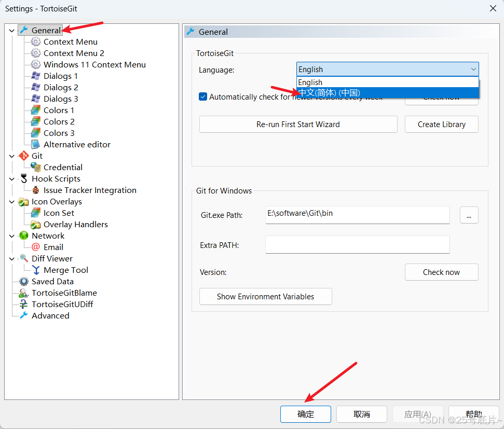Collapse the Icon Overlays tree node
The width and height of the screenshot is (504, 429).
[12, 202]
